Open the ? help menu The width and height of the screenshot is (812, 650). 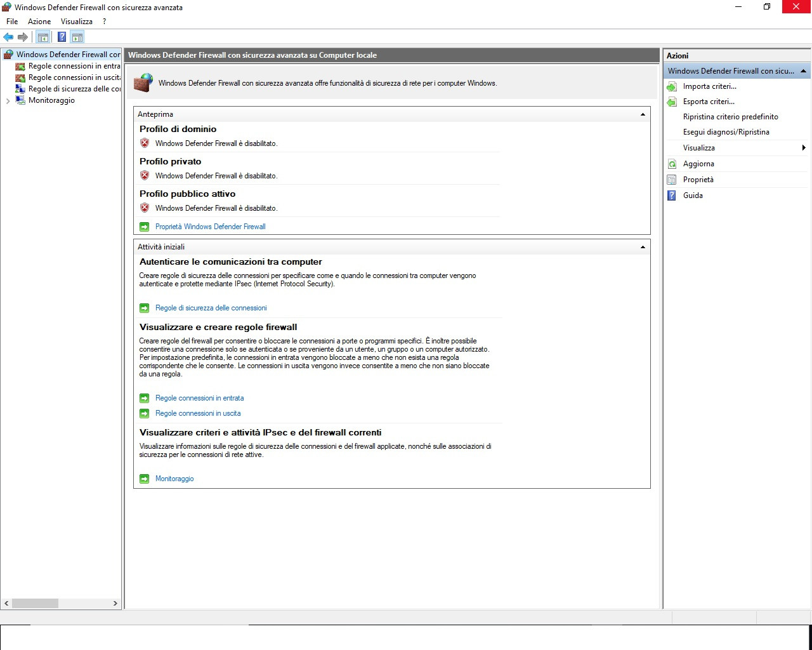[105, 22]
